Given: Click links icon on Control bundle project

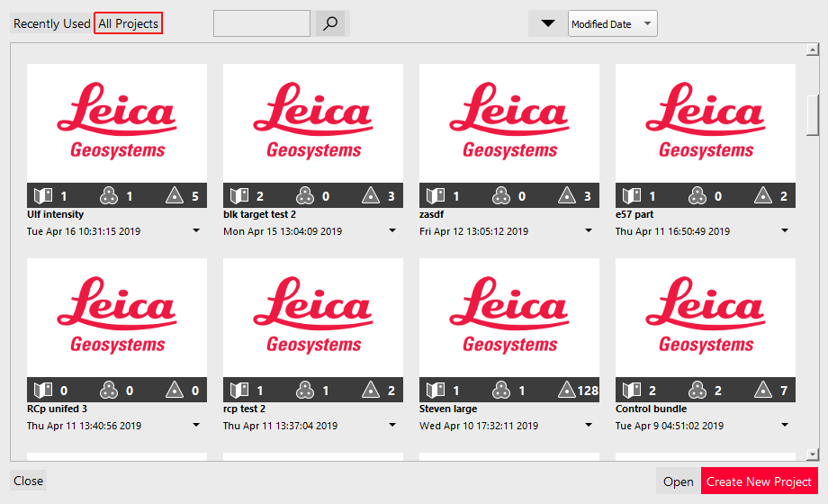Looking at the screenshot, I should [x=697, y=391].
